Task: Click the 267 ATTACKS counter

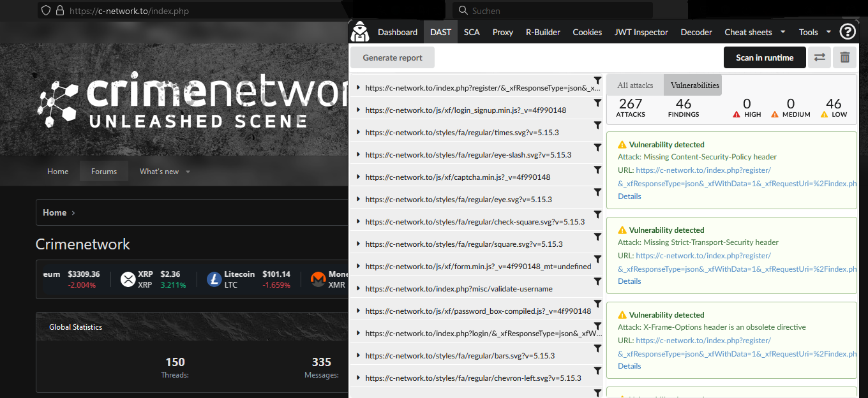Action: point(631,108)
